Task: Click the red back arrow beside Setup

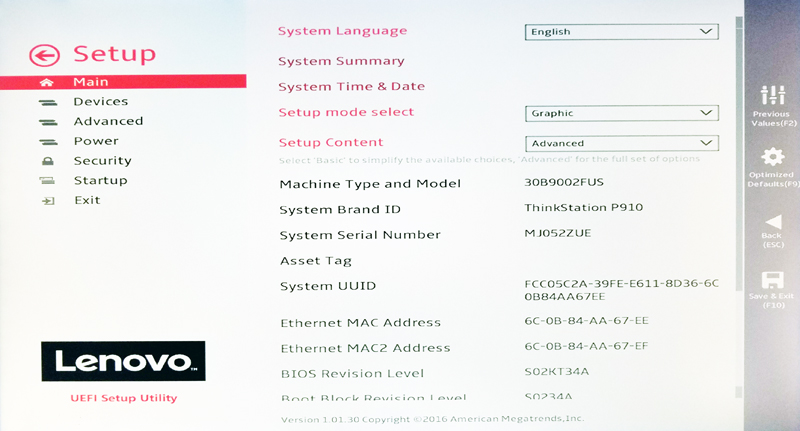Action: pos(45,54)
